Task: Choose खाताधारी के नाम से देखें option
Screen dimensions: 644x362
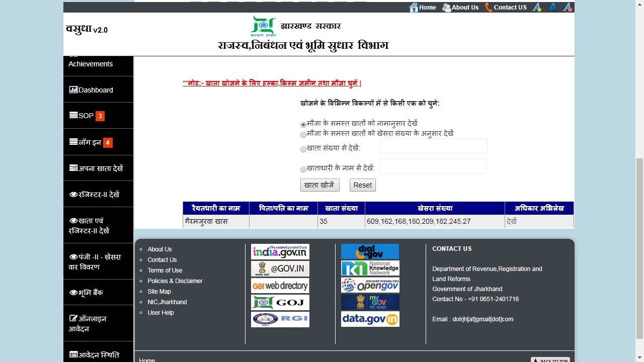Action: pos(303,169)
